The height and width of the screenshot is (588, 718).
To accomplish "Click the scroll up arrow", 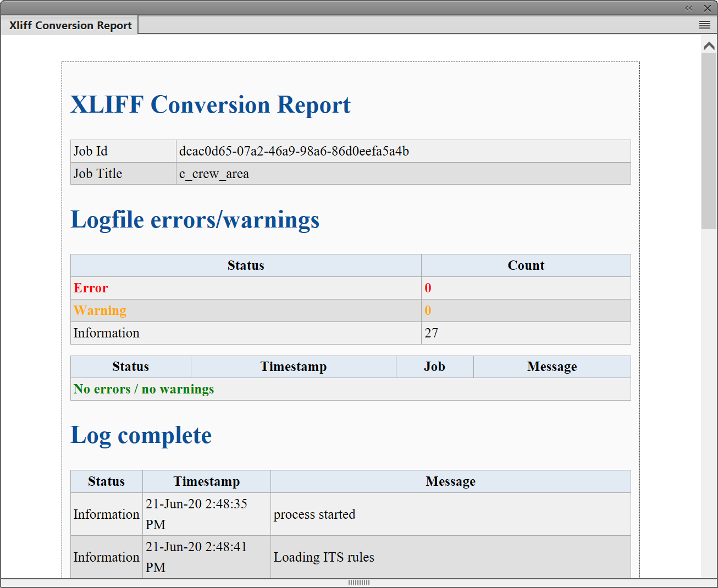I will [709, 47].
